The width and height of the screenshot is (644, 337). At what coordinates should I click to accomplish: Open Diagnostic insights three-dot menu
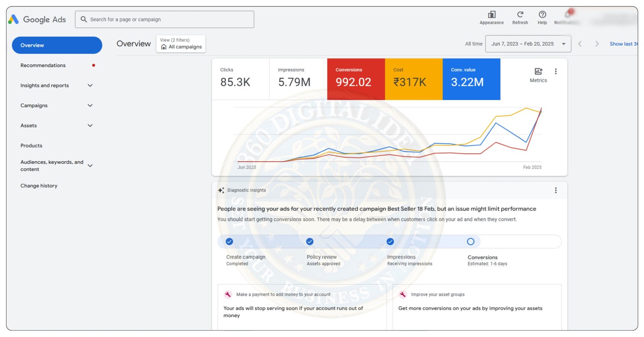pos(556,190)
